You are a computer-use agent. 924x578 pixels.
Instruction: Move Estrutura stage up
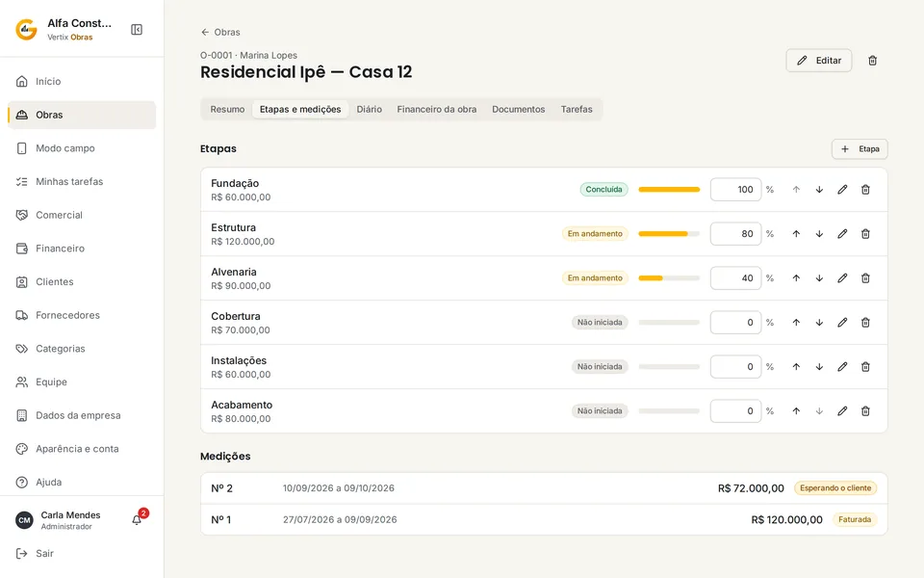796,233
